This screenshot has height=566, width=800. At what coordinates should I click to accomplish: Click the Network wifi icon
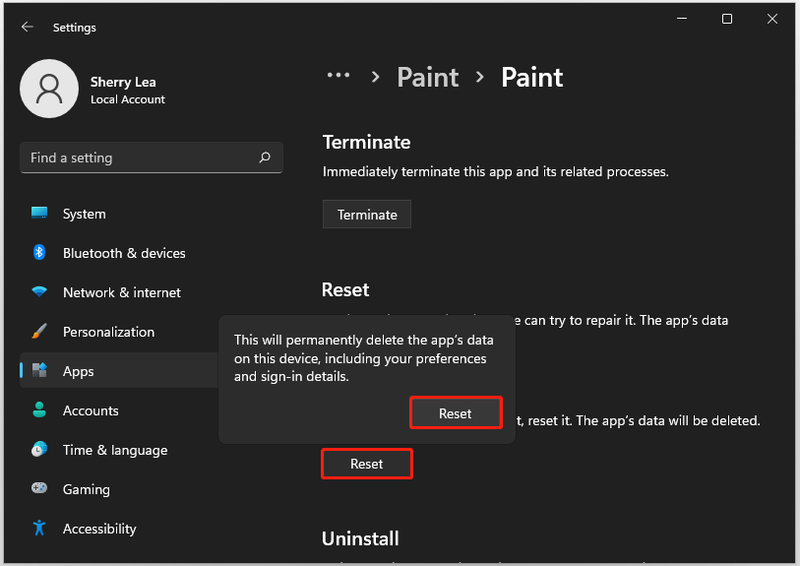39,291
